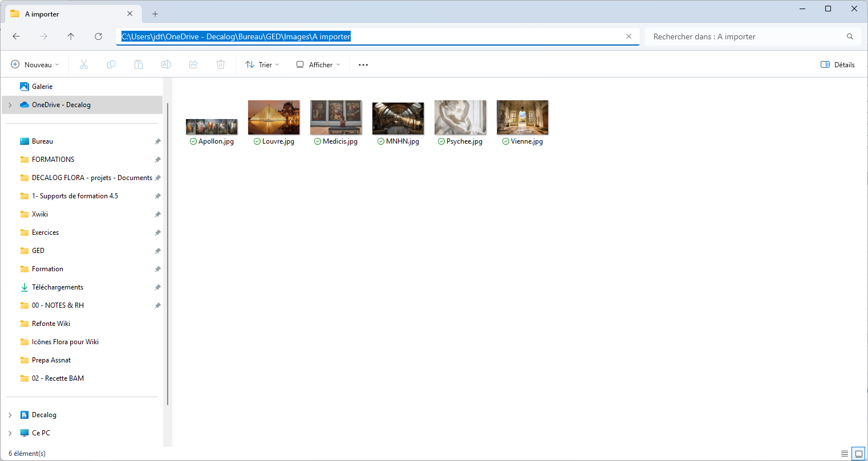Image resolution: width=868 pixels, height=461 pixels.
Task: Refresh the current folder view
Action: coord(98,36)
